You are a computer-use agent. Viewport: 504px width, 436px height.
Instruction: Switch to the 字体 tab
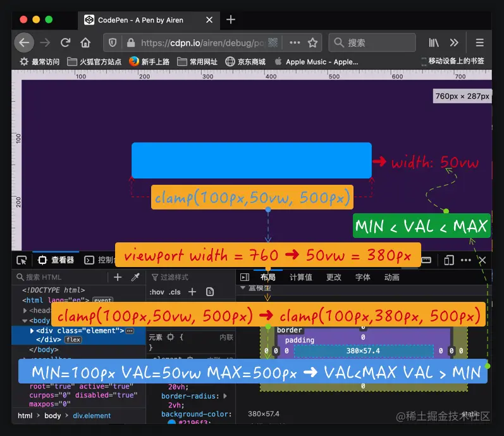click(x=362, y=277)
